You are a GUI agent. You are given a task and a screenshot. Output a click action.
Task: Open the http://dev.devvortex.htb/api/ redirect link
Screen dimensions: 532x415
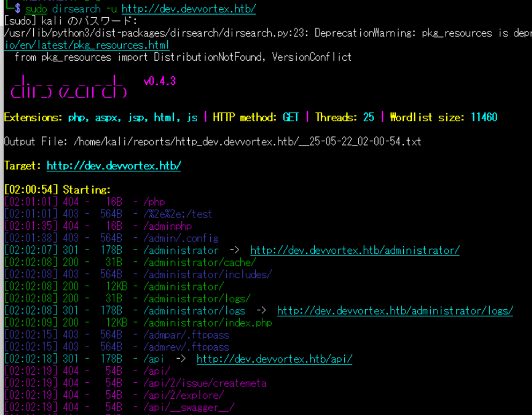274,359
